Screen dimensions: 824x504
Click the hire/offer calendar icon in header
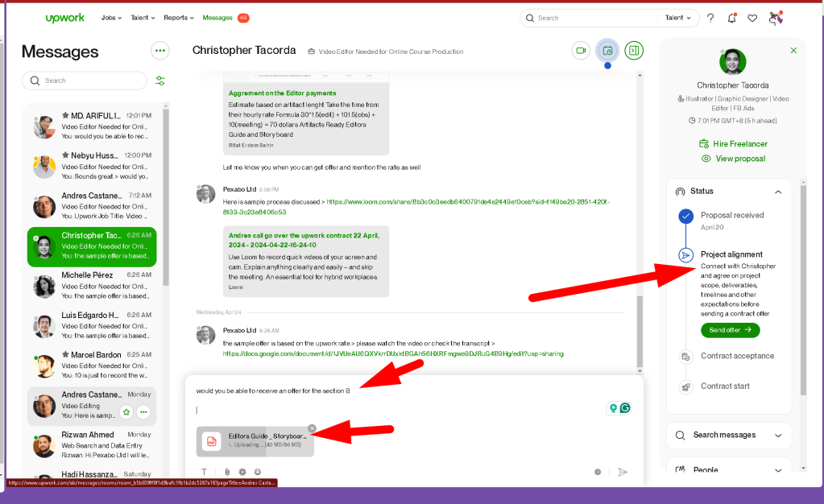607,51
